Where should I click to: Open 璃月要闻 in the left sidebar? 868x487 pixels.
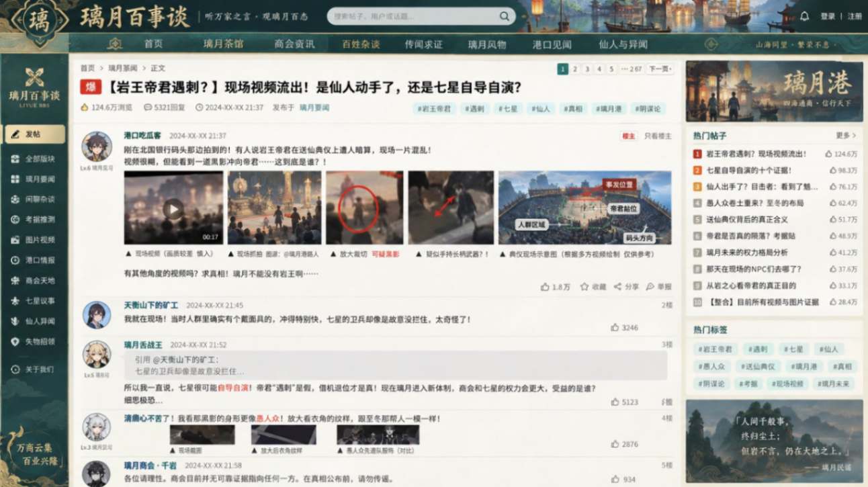(x=34, y=179)
